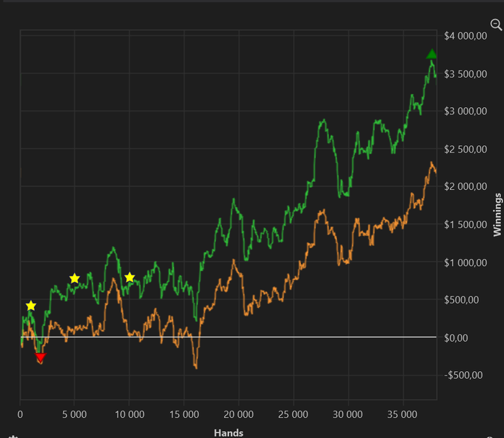504x438 pixels.
Task: Click the -$500,00 axis label
Action: tap(463, 375)
